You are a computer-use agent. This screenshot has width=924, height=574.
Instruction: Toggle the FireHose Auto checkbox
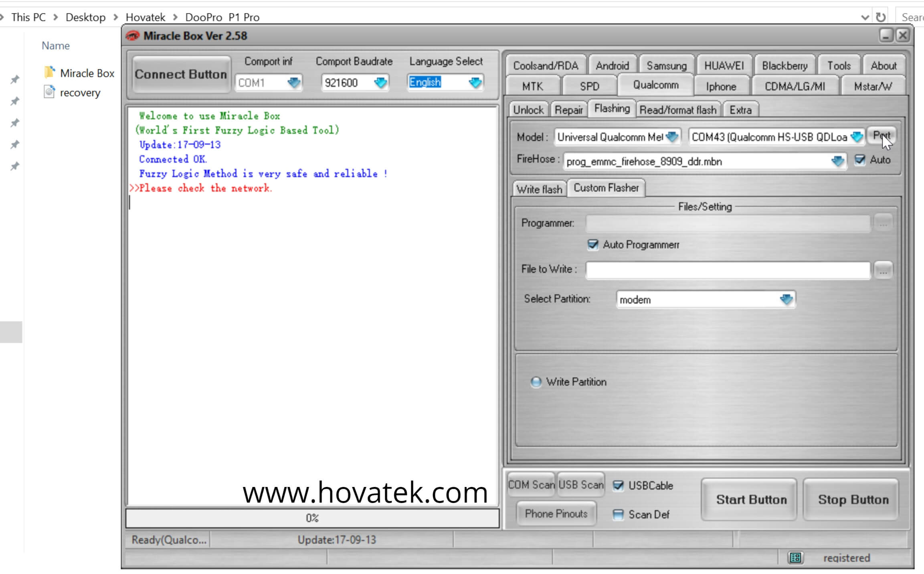point(860,160)
